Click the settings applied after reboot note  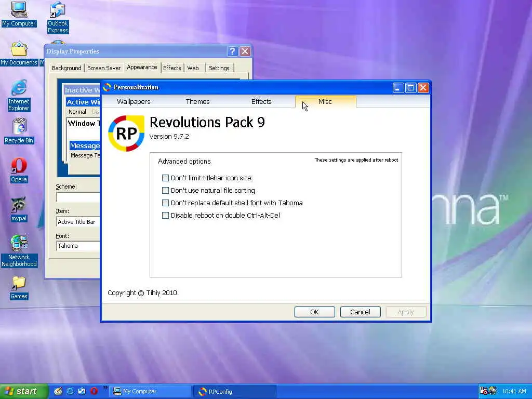click(356, 160)
